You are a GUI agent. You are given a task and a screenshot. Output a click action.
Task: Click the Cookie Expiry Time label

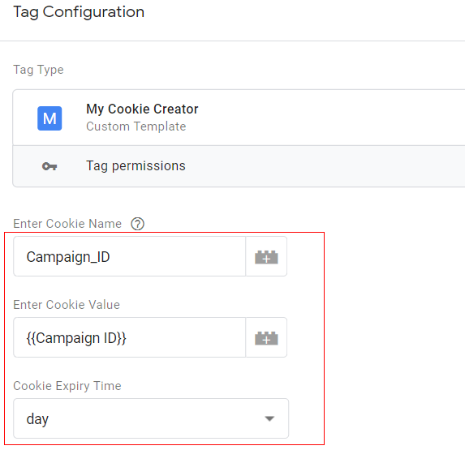click(x=67, y=386)
